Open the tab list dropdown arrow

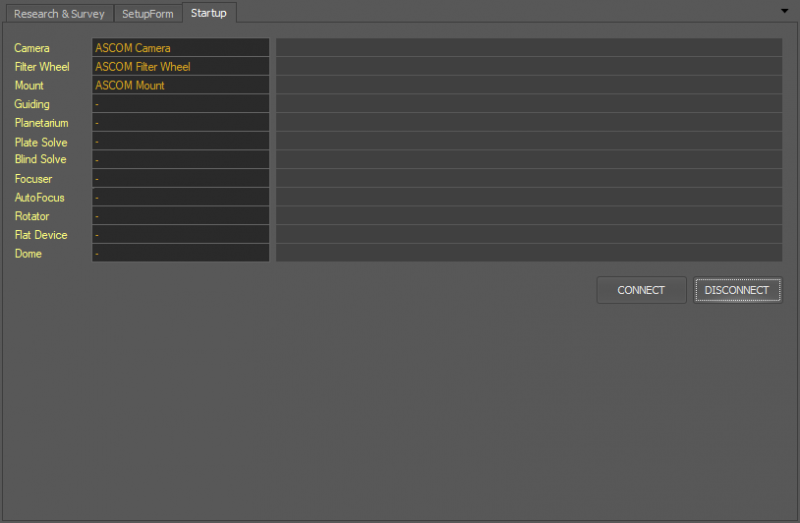coord(784,11)
